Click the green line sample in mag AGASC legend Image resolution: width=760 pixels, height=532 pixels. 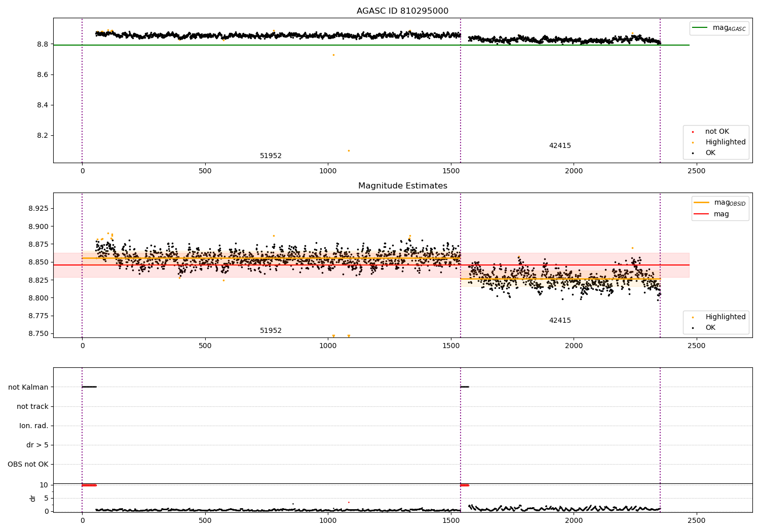click(700, 28)
